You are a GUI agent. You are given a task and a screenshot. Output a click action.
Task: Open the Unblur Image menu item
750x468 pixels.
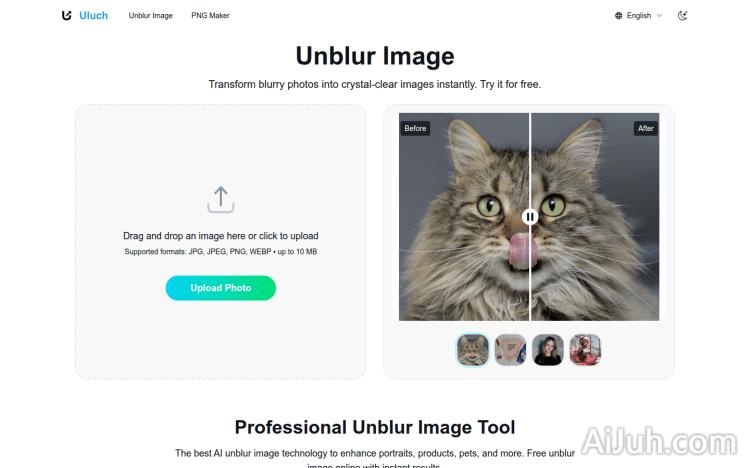coord(150,15)
